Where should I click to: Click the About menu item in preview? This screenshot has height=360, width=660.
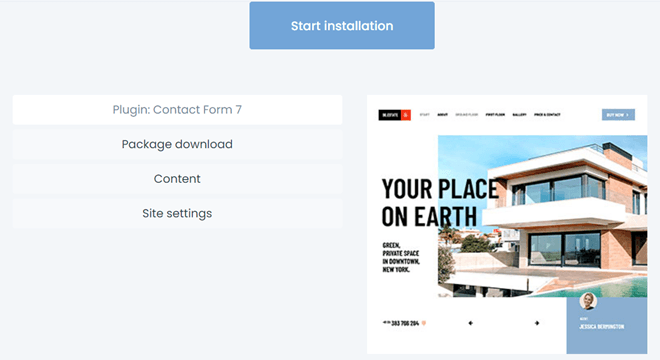coord(442,115)
